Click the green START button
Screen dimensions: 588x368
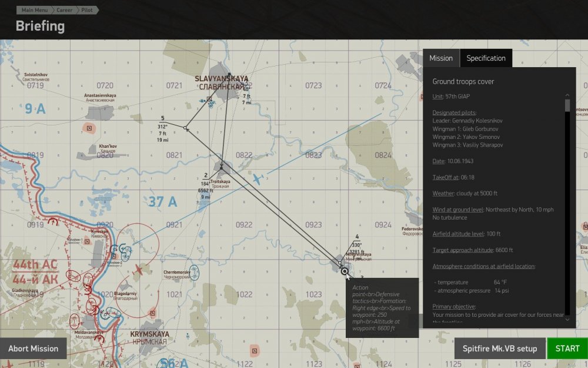(567, 349)
